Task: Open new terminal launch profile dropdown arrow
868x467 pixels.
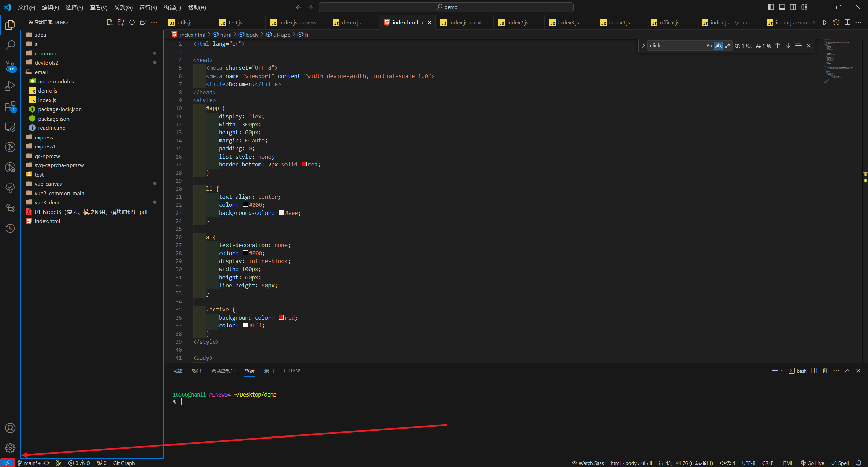Action: (x=782, y=371)
